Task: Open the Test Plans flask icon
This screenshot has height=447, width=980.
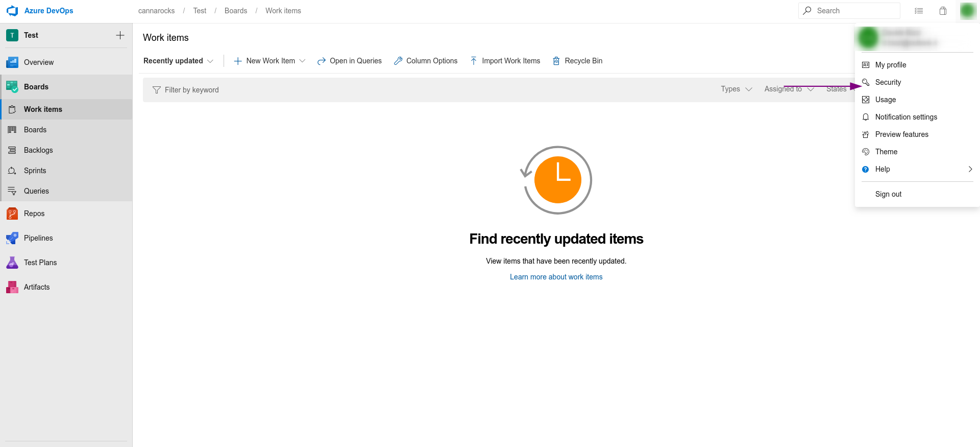Action: pyautogui.click(x=12, y=263)
